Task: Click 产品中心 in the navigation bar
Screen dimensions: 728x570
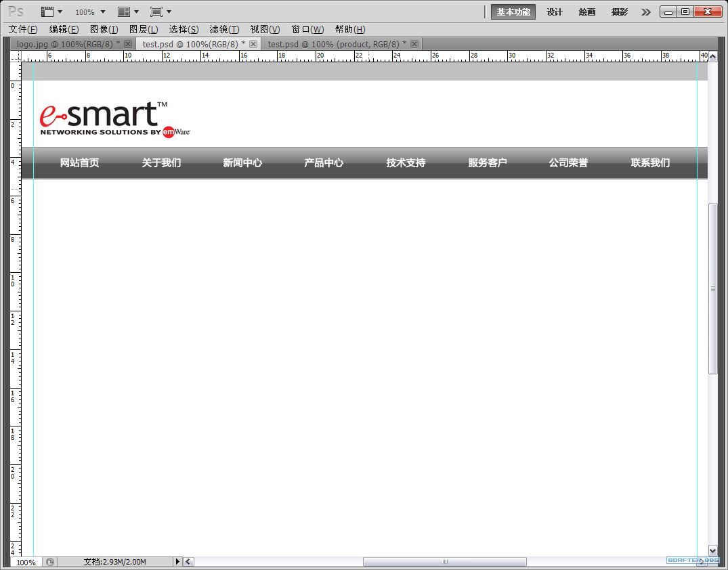Action: [324, 163]
